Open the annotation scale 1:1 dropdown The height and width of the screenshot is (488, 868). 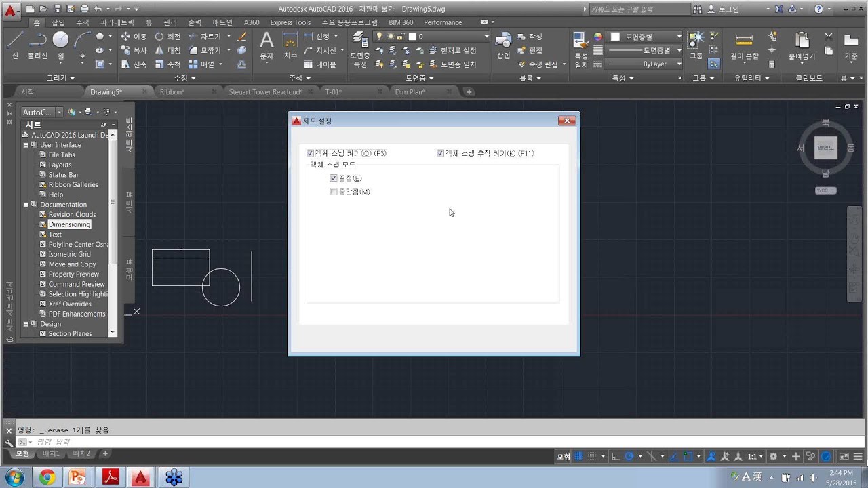[755, 456]
